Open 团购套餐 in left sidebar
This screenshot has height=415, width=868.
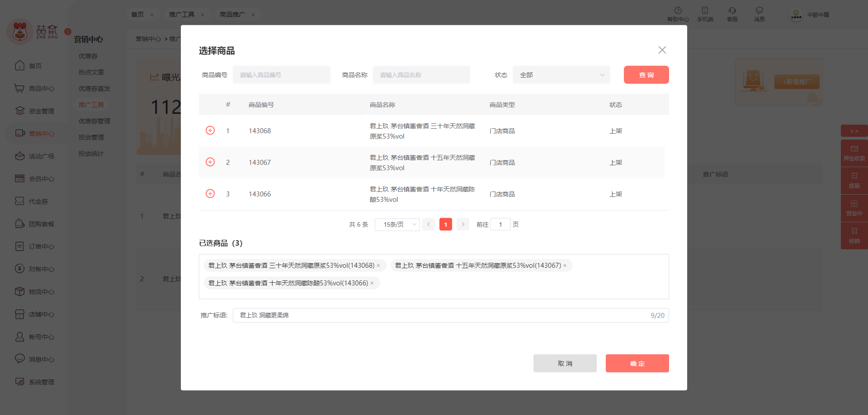pyautogui.click(x=34, y=224)
